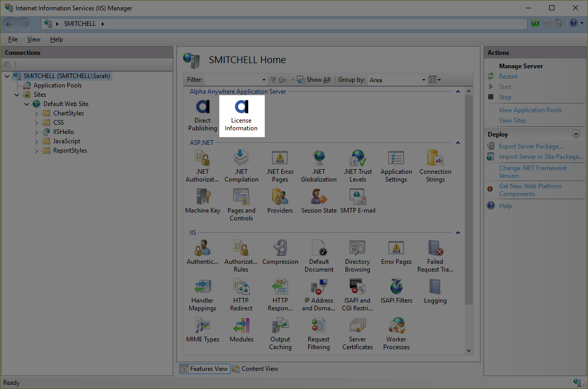Open .NET Error Pages icon
Image resolution: width=588 pixels, height=389 pixels.
pyautogui.click(x=280, y=166)
